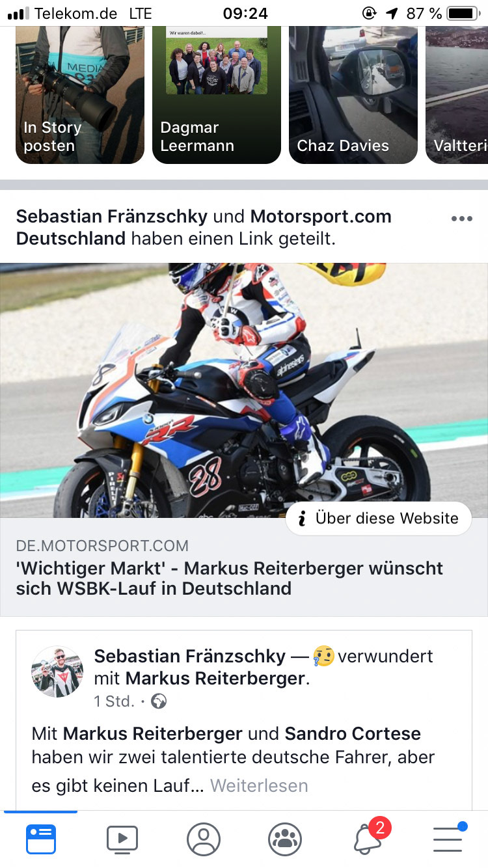View Dagmar Leermann's story
This screenshot has width=488, height=868.
[x=217, y=95]
